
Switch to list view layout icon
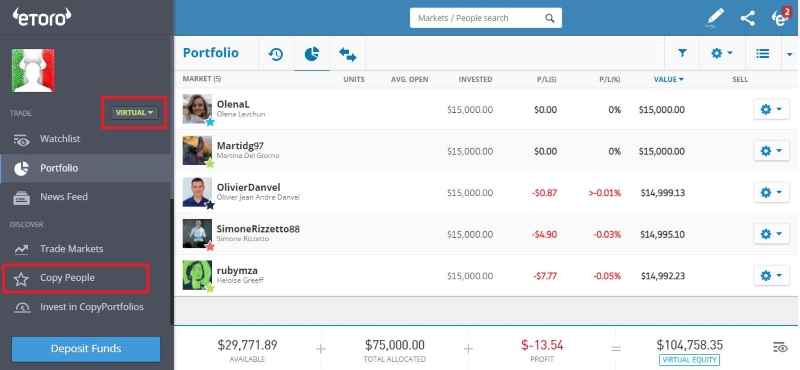(x=763, y=53)
